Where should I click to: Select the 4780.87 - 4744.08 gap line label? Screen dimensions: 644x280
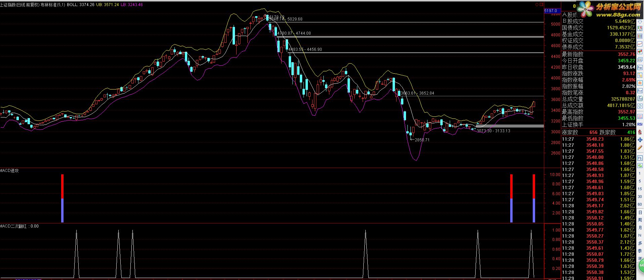(294, 33)
